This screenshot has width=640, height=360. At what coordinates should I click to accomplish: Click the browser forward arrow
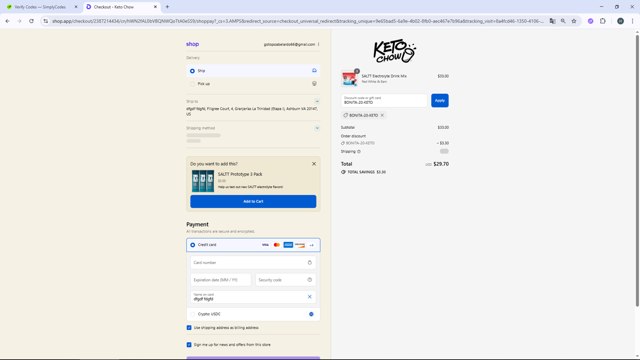click(x=19, y=21)
